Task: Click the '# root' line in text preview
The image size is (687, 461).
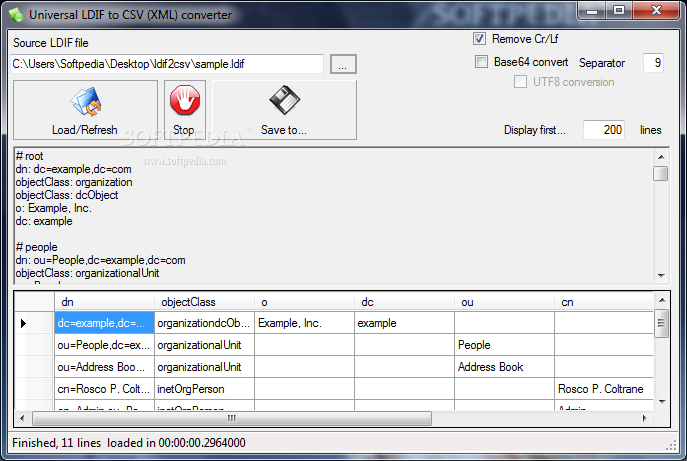Action: point(29,156)
